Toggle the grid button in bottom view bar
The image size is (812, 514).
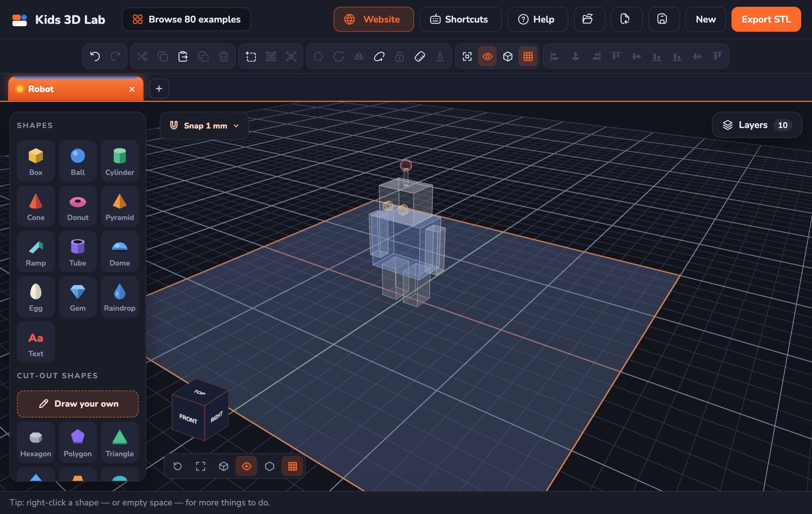pos(292,466)
